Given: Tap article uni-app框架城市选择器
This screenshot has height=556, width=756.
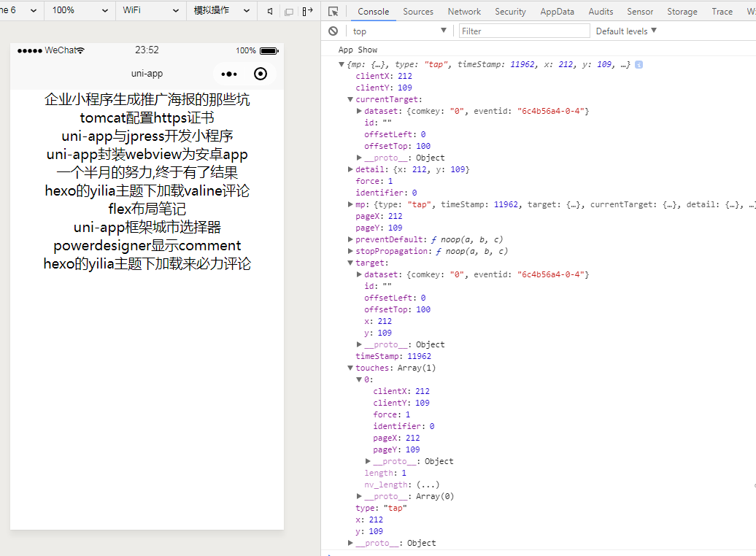Looking at the screenshot, I should pyautogui.click(x=147, y=227).
